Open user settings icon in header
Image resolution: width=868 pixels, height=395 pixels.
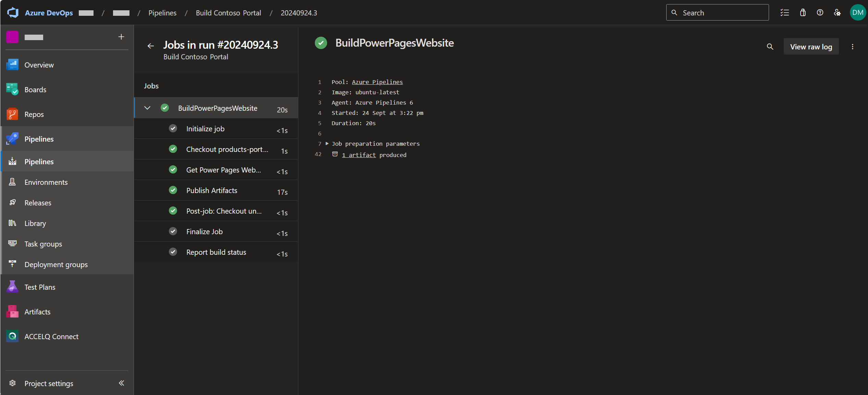(x=837, y=13)
